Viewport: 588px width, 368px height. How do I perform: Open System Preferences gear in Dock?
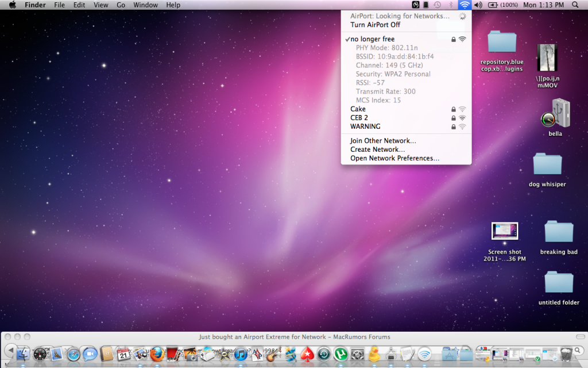(357, 354)
